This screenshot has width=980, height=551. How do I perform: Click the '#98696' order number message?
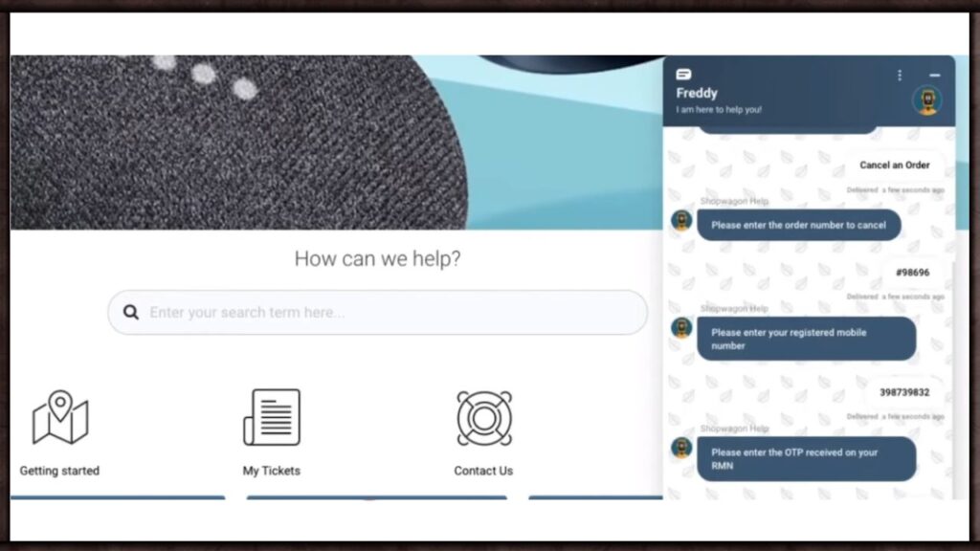pyautogui.click(x=912, y=273)
